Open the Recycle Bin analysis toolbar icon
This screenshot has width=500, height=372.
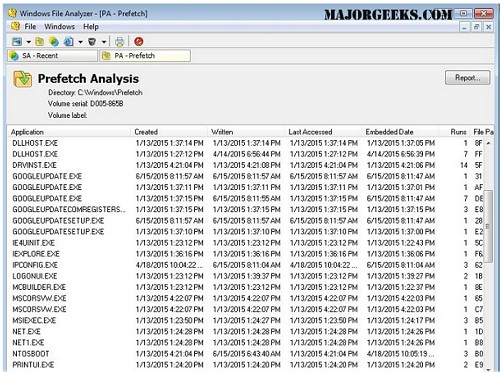92,42
